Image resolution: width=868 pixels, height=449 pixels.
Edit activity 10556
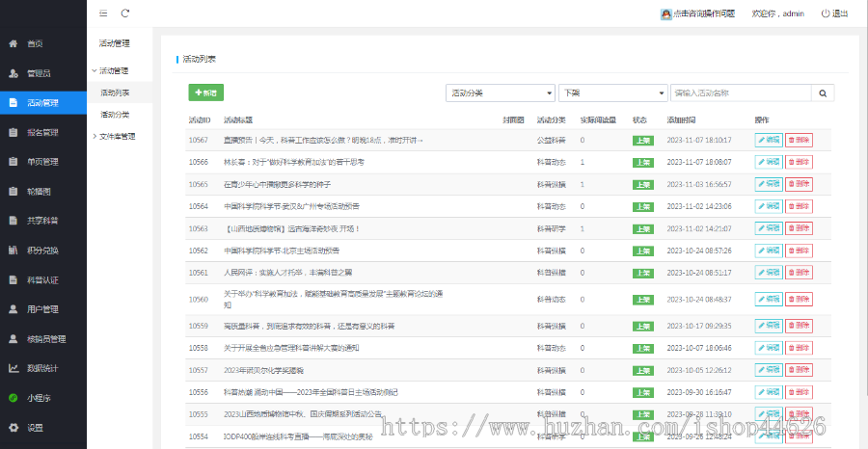pos(769,392)
